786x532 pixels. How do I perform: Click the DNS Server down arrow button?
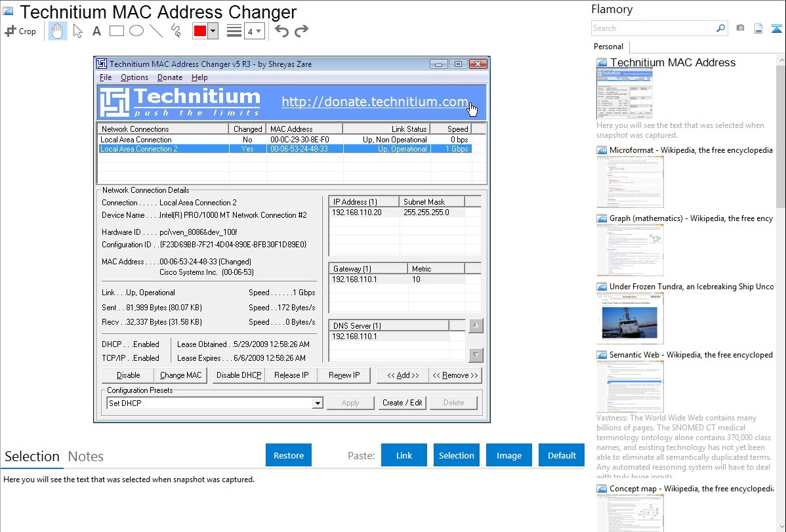coord(476,355)
